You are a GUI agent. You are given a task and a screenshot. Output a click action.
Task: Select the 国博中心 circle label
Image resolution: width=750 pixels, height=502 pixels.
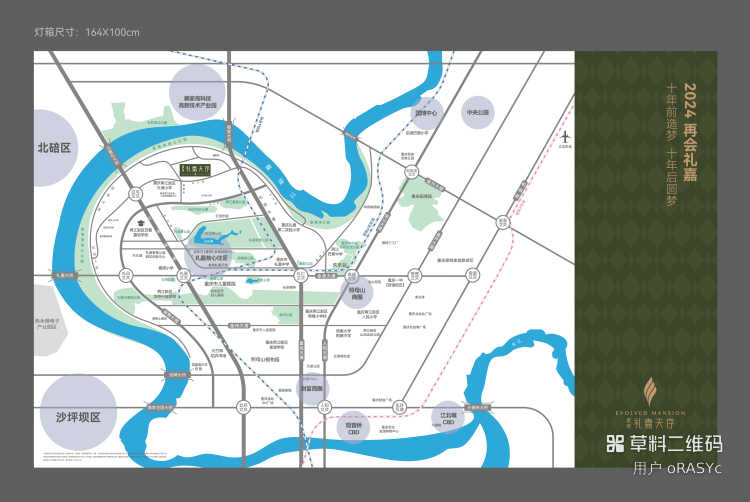tap(427, 113)
